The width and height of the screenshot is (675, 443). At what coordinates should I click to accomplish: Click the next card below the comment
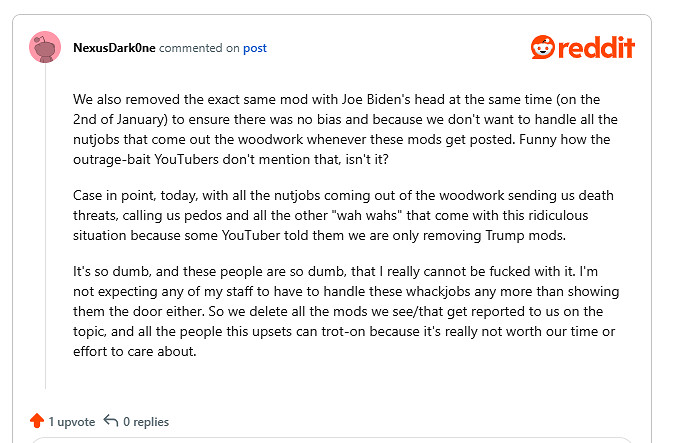[332, 439]
